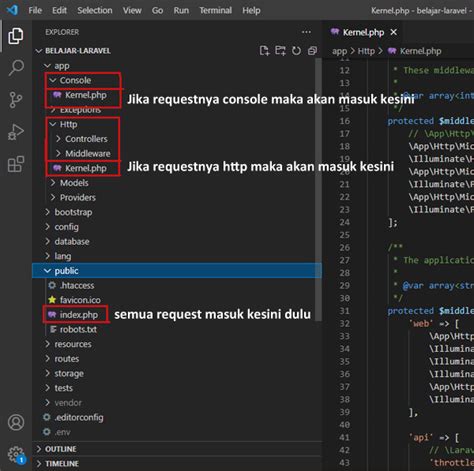
Task: Expand the TIMELINE section
Action: (177, 464)
